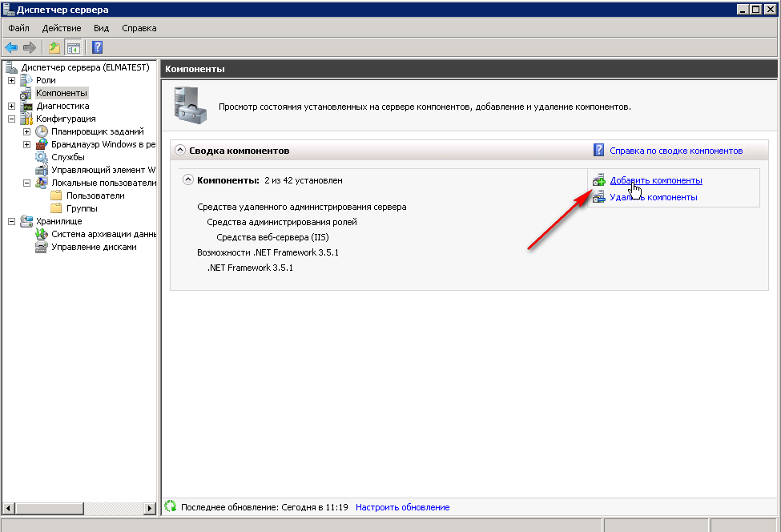The width and height of the screenshot is (781, 532).
Task: Open the Вид menu
Action: (x=101, y=28)
